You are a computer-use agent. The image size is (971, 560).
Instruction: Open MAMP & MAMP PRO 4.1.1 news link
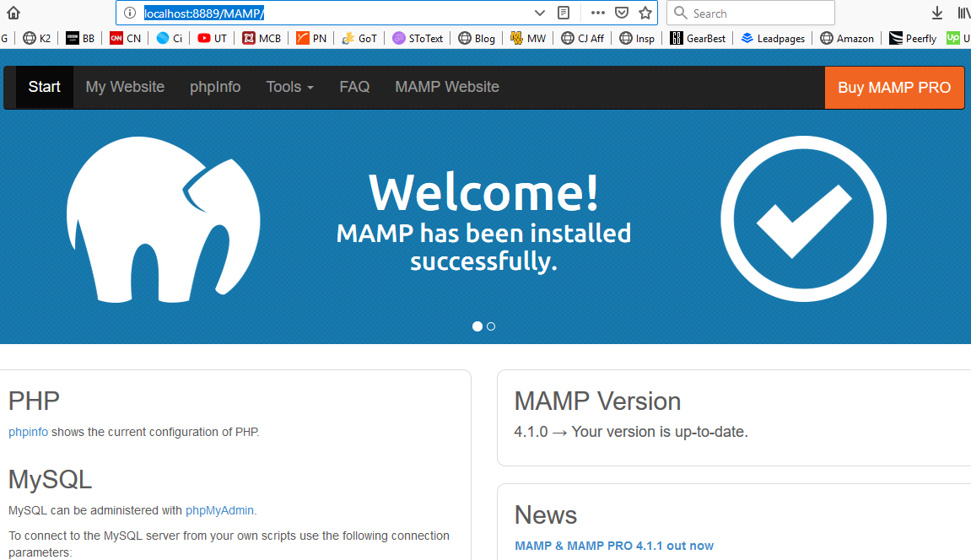point(613,546)
